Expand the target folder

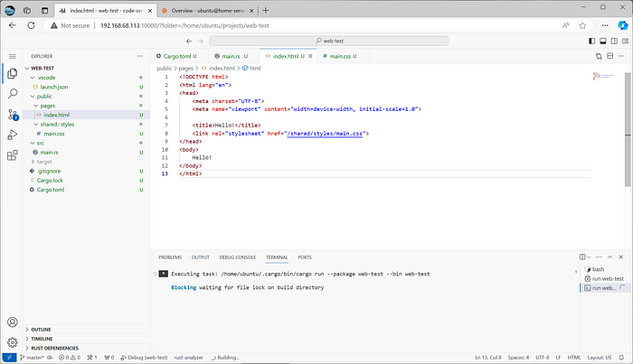(x=44, y=162)
